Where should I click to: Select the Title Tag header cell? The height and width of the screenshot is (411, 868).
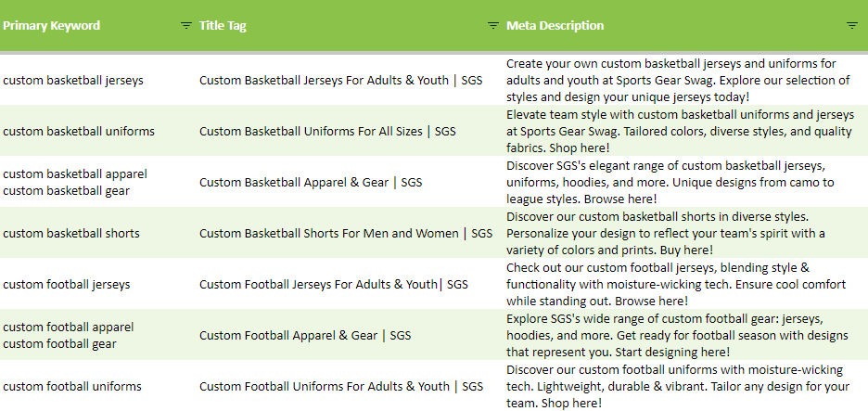point(350,25)
